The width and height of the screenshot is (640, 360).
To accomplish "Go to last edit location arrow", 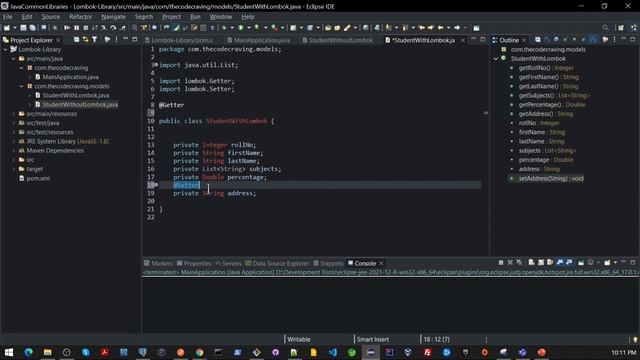I will click(421, 28).
